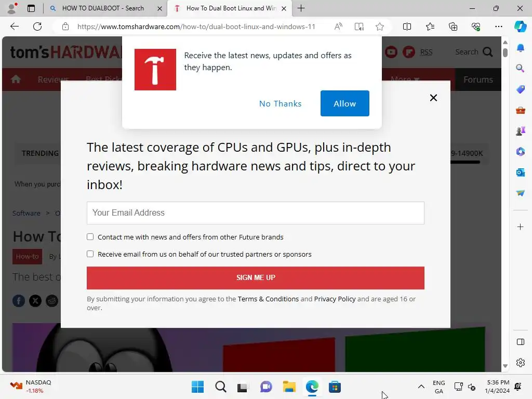Refresh the page with the reload icon

pyautogui.click(x=37, y=26)
